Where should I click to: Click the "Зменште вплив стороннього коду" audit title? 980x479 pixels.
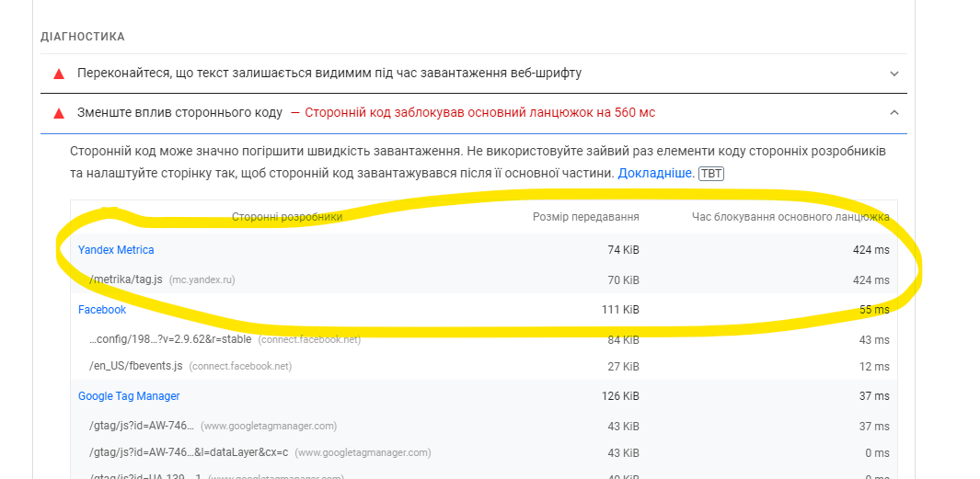tap(179, 113)
